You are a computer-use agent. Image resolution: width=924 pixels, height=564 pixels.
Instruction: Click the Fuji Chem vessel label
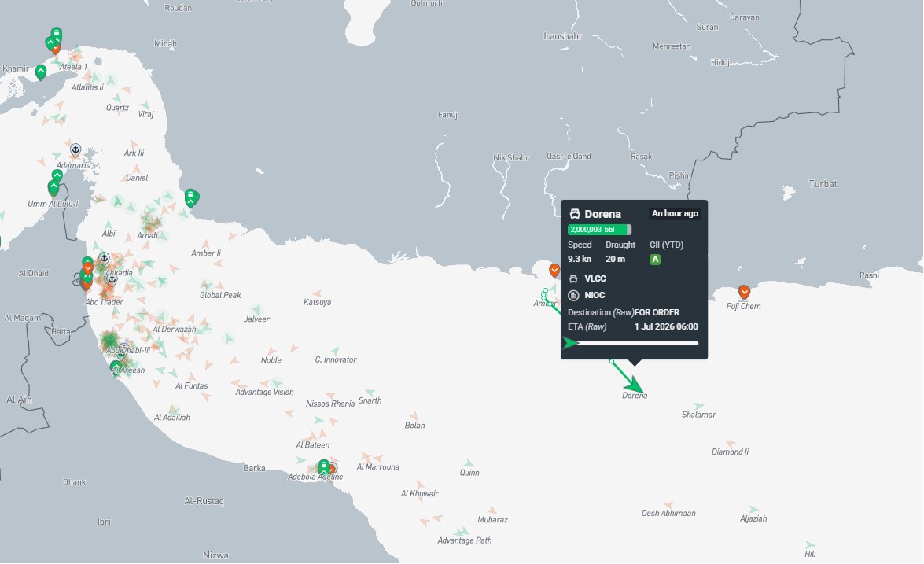pyautogui.click(x=744, y=307)
